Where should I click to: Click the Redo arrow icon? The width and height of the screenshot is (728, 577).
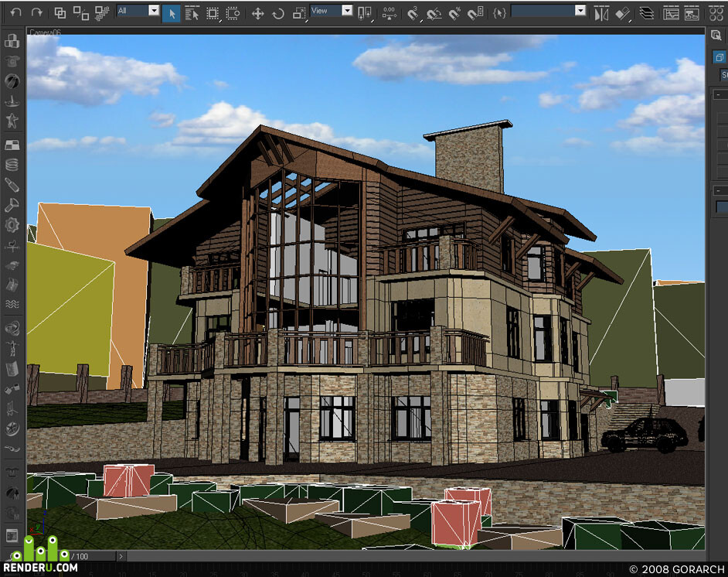pyautogui.click(x=36, y=12)
